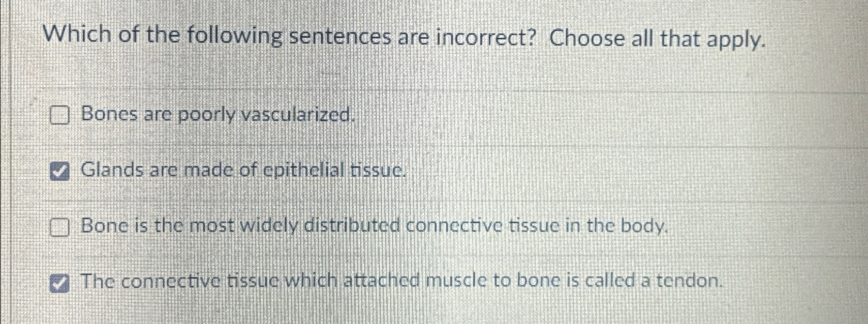Click the empty checkbox beside the bone distribution statement

(60, 227)
